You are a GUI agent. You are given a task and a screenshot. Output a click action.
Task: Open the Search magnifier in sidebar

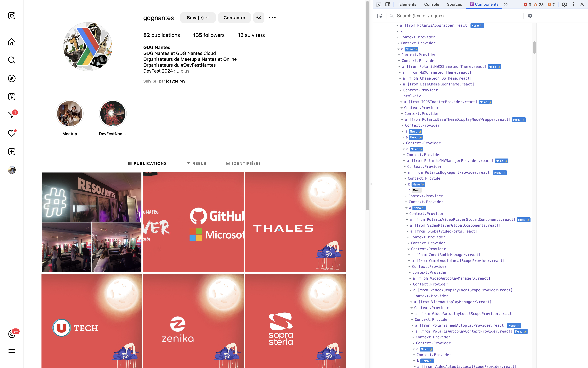(12, 60)
